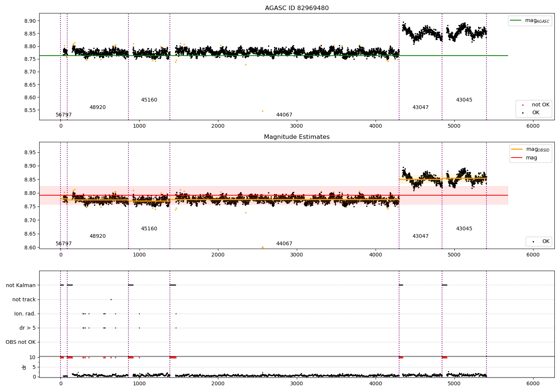Click the lone point on 'not track' row

pyautogui.click(x=111, y=299)
